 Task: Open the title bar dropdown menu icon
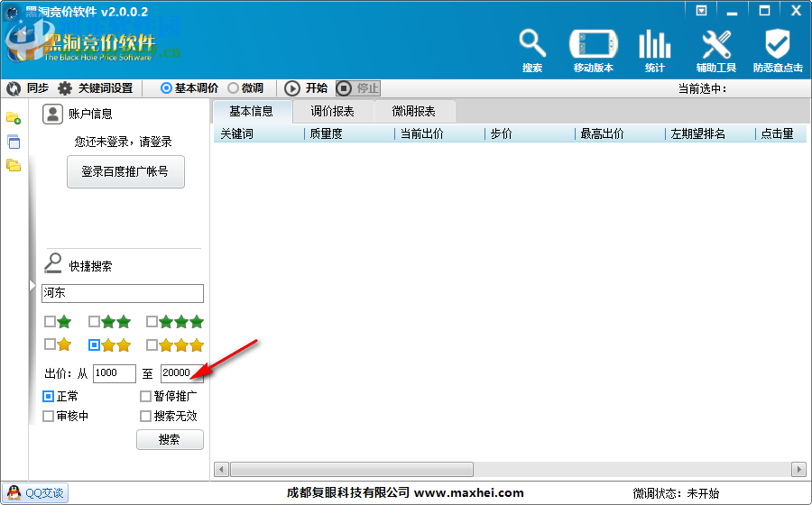tap(701, 11)
